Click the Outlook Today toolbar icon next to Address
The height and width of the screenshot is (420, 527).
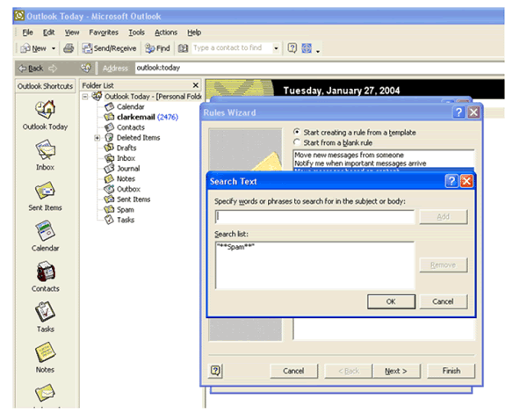(x=86, y=68)
